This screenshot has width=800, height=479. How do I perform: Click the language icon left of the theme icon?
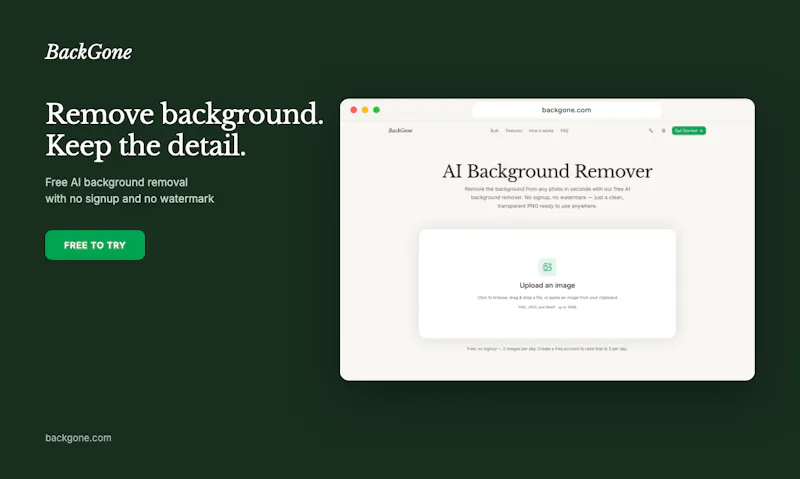point(651,131)
